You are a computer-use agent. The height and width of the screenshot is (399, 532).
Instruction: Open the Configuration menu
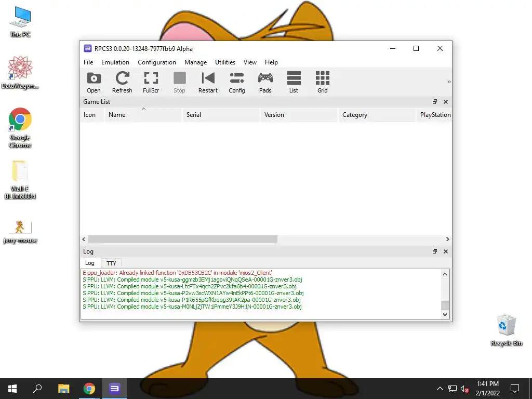coord(157,62)
